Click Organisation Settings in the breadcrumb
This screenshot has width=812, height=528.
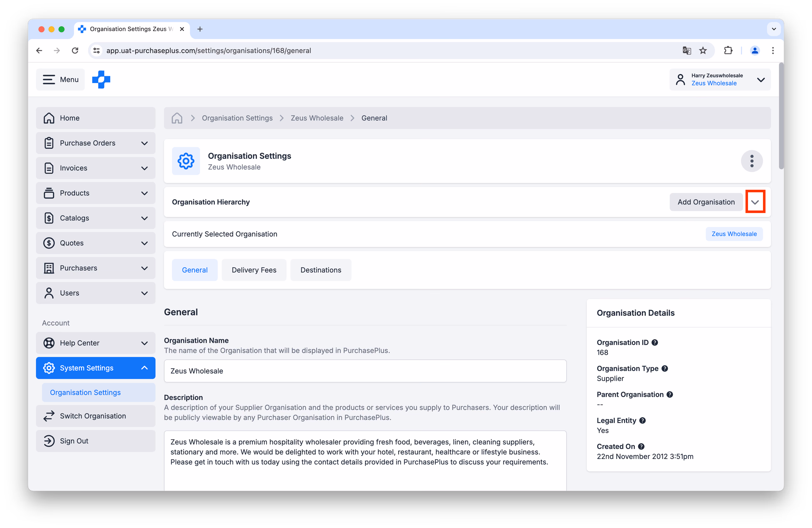pos(237,118)
